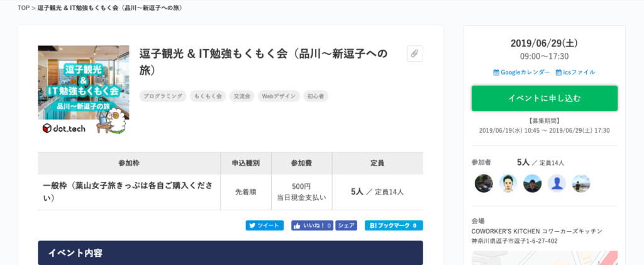
Task: Click the 先着順 table cell
Action: tap(246, 192)
